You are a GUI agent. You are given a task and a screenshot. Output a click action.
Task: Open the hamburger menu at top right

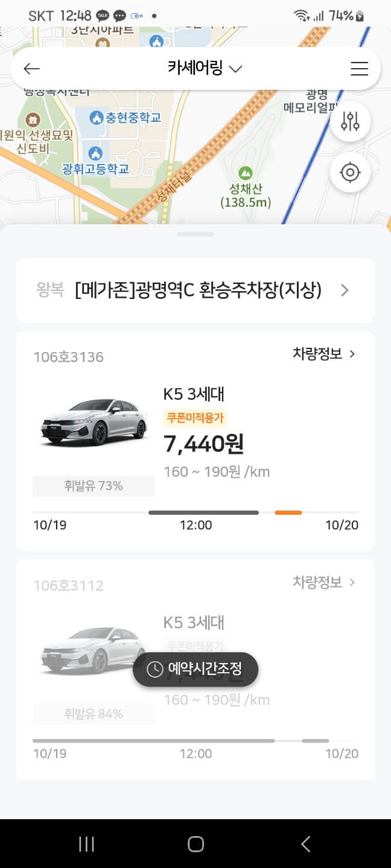click(x=360, y=68)
